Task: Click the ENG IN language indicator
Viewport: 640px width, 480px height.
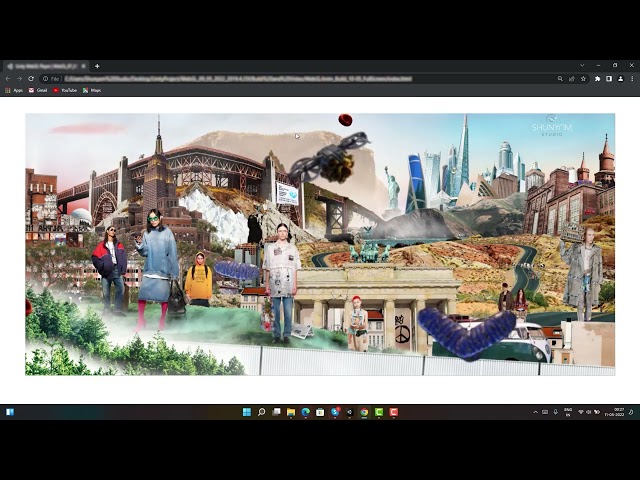Action: point(568,412)
